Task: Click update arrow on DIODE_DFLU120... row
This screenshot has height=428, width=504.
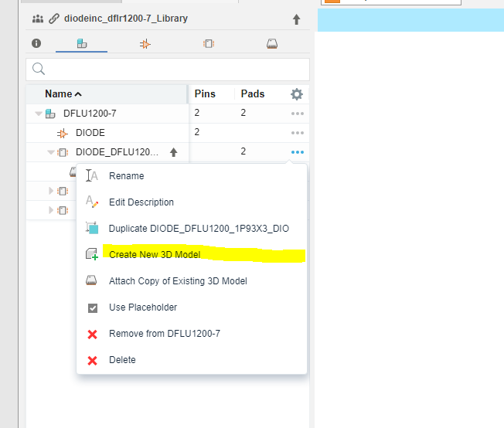Action: (174, 152)
